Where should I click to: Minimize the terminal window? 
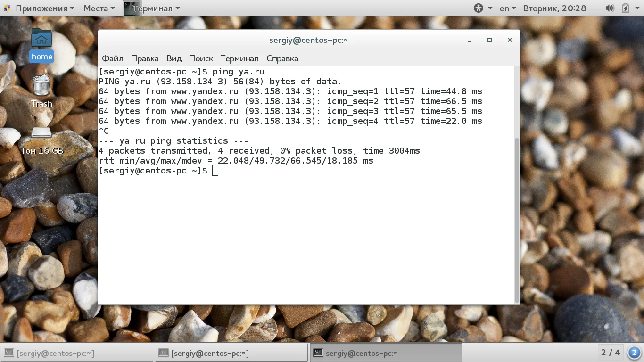point(469,41)
